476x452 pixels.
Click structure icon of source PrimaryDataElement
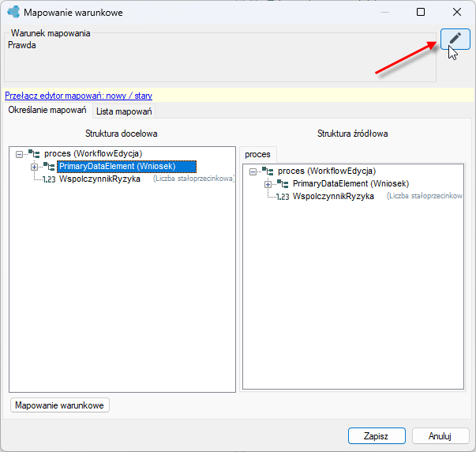(283, 184)
